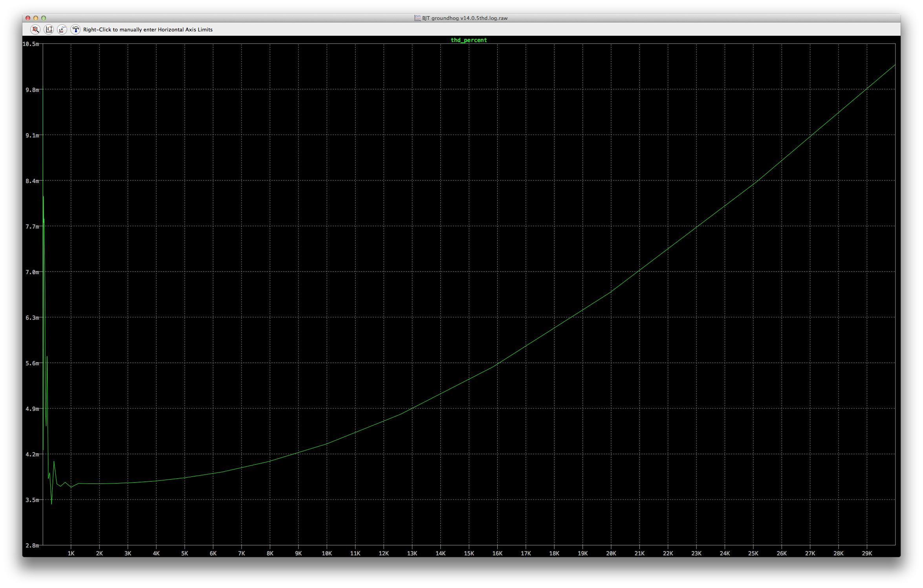Click the 16K horizontal axis label
The image size is (923, 588).
(497, 553)
